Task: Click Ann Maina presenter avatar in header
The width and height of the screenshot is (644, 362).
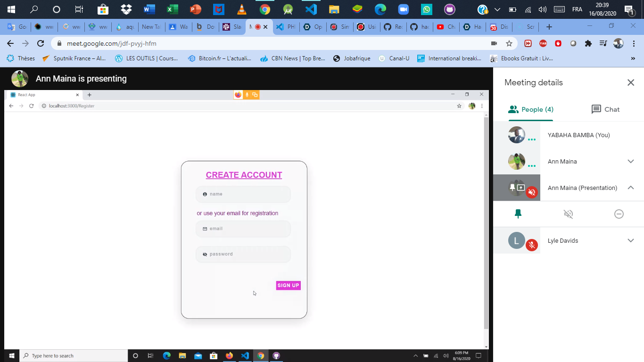Action: pos(20,79)
